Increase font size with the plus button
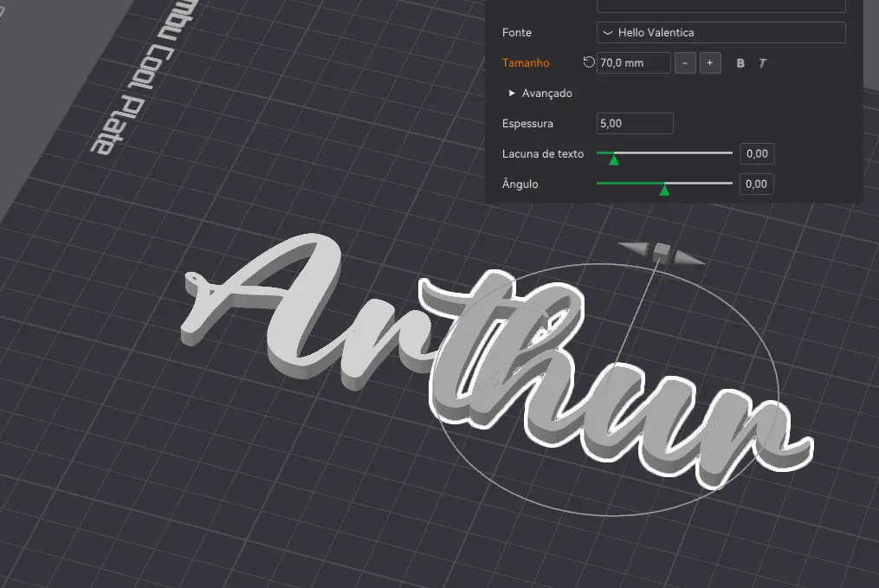Screen dimensions: 879x588 (710, 62)
